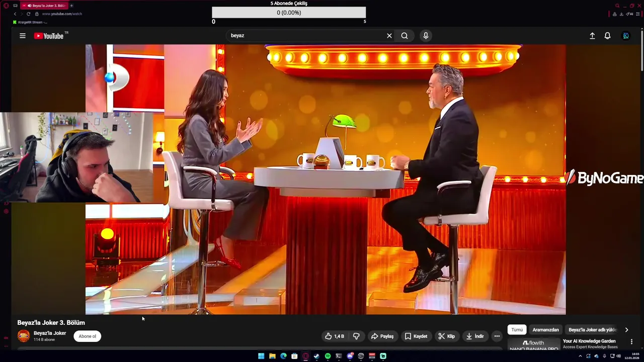This screenshot has width=644, height=362.
Task: Open options for the AI Knowledge Garden ad
Action: tap(631, 342)
